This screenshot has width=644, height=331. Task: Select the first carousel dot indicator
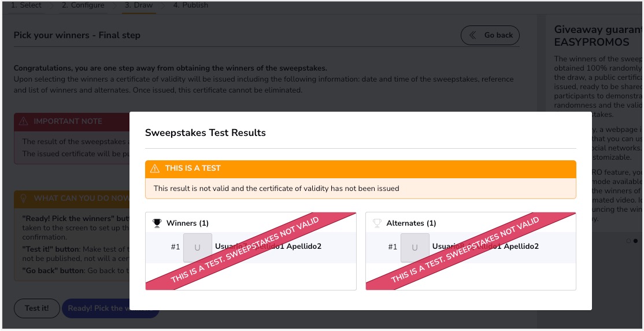click(628, 241)
